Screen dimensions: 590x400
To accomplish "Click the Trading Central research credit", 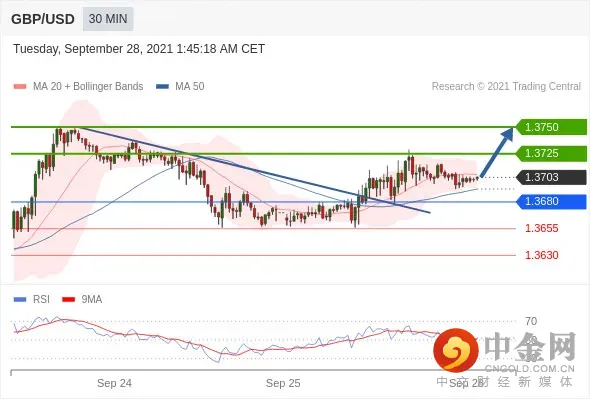I will pos(506,87).
